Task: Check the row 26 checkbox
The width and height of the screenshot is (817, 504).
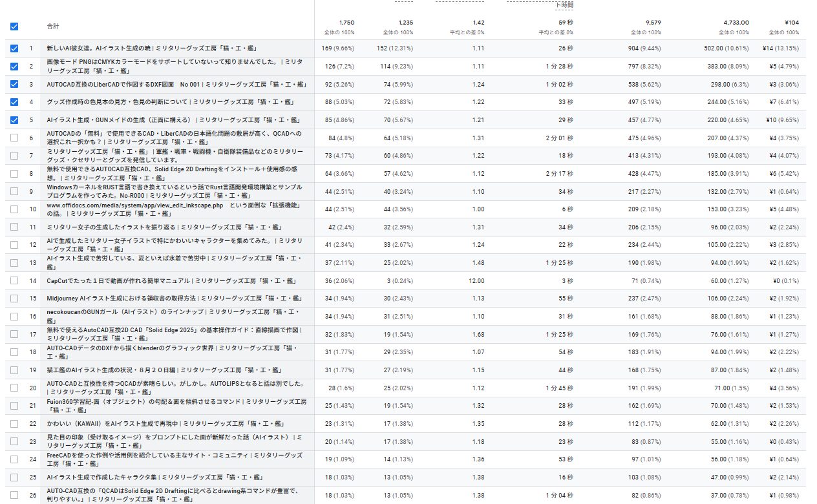Action: (x=14, y=495)
